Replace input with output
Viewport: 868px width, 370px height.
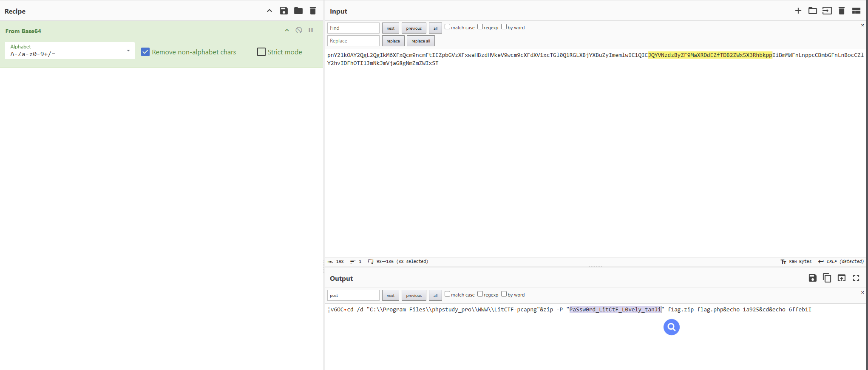tap(842, 278)
